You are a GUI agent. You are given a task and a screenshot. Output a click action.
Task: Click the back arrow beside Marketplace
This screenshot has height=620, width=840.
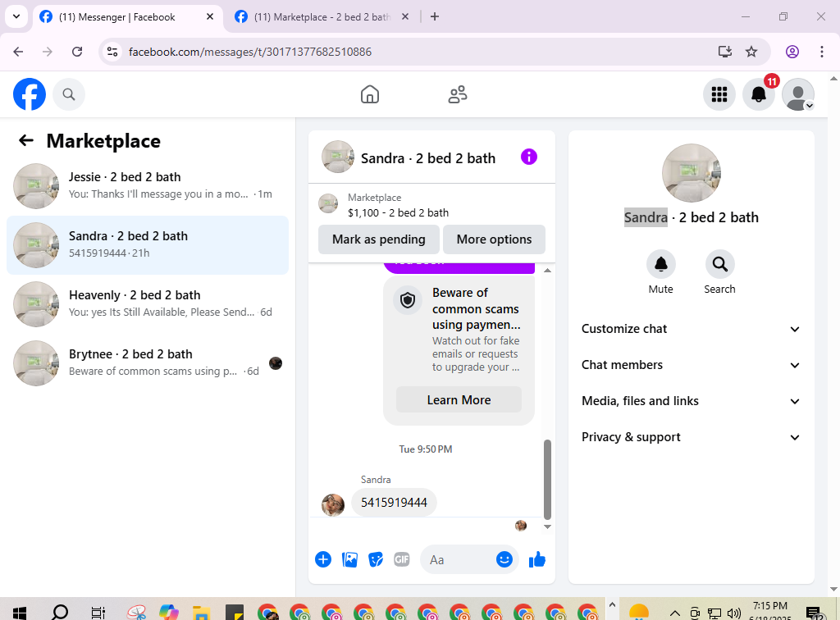click(x=26, y=140)
